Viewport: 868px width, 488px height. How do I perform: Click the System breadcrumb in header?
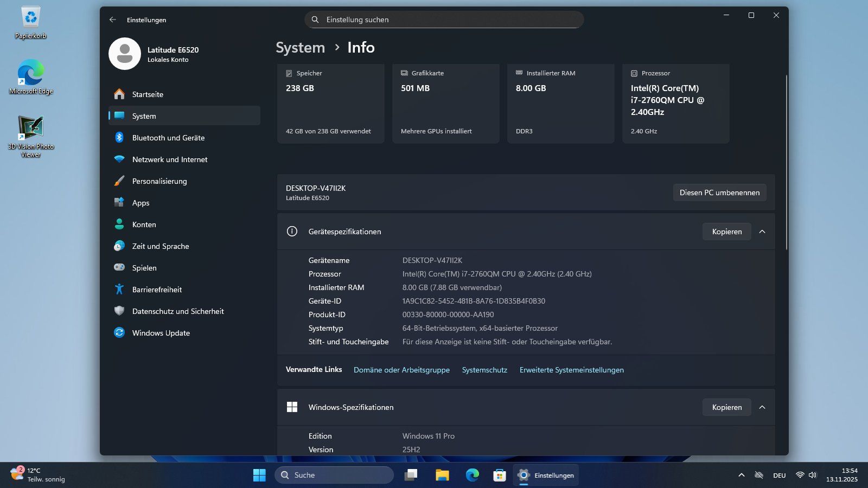[300, 48]
